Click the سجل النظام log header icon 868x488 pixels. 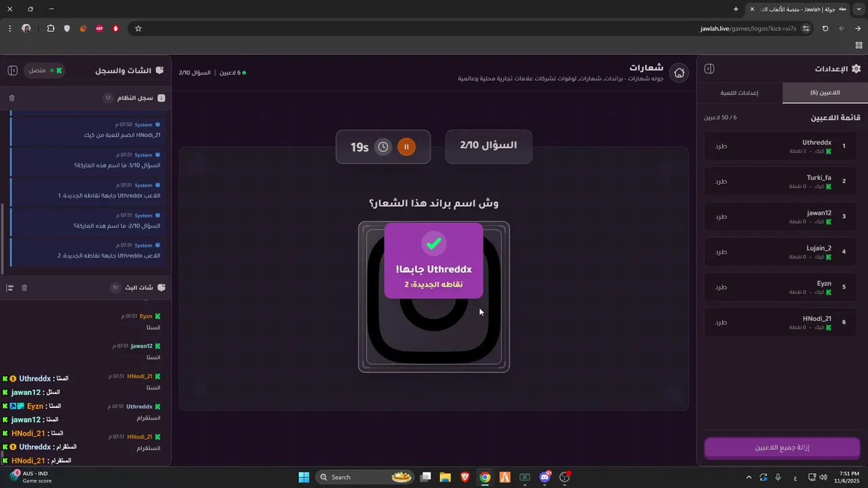coord(161,98)
